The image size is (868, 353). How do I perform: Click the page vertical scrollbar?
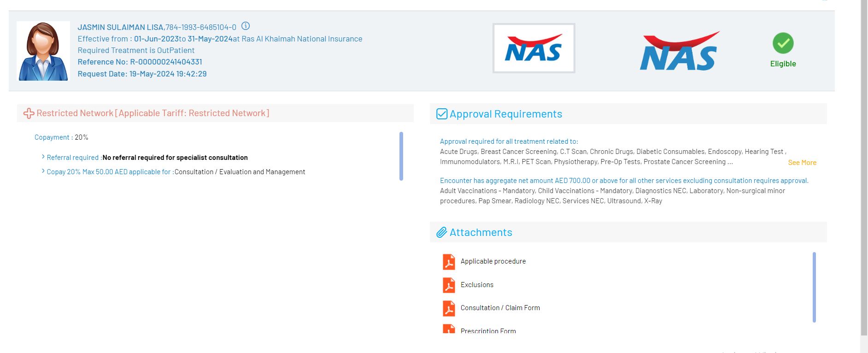864,167
